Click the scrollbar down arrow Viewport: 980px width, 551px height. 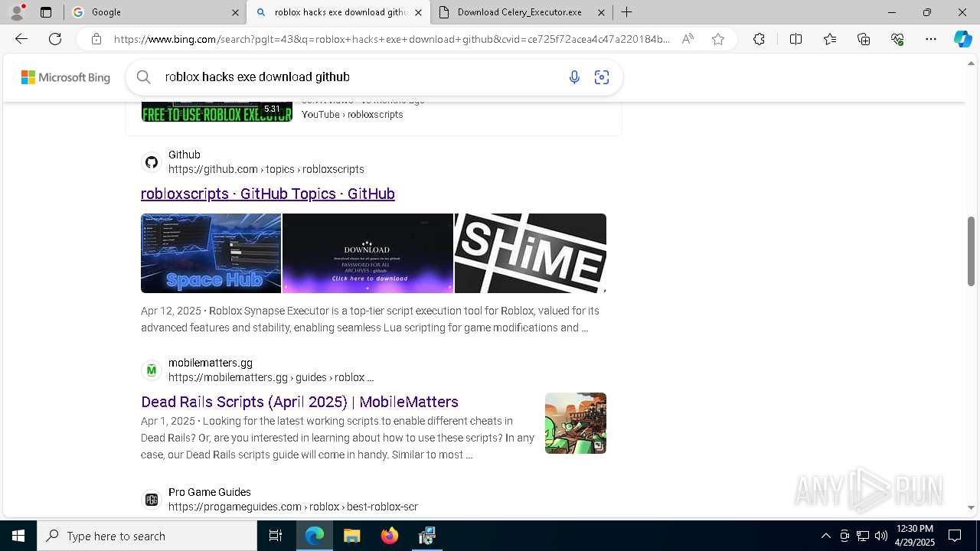(x=972, y=507)
